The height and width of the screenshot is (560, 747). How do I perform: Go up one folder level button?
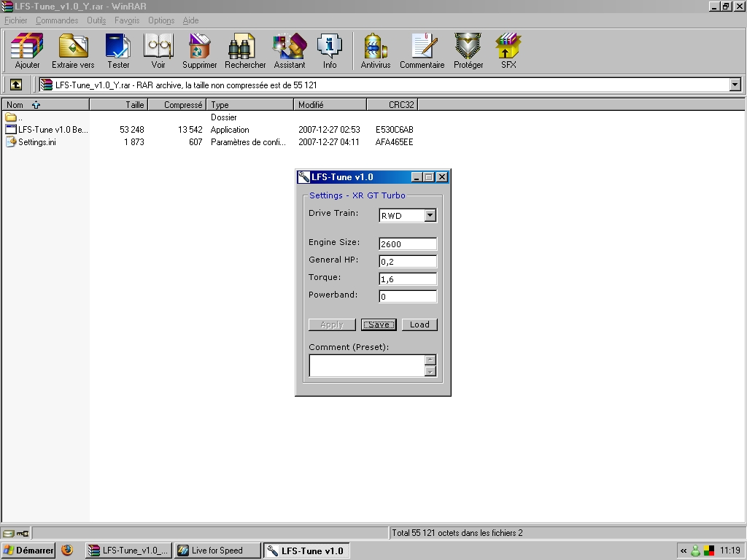(16, 85)
